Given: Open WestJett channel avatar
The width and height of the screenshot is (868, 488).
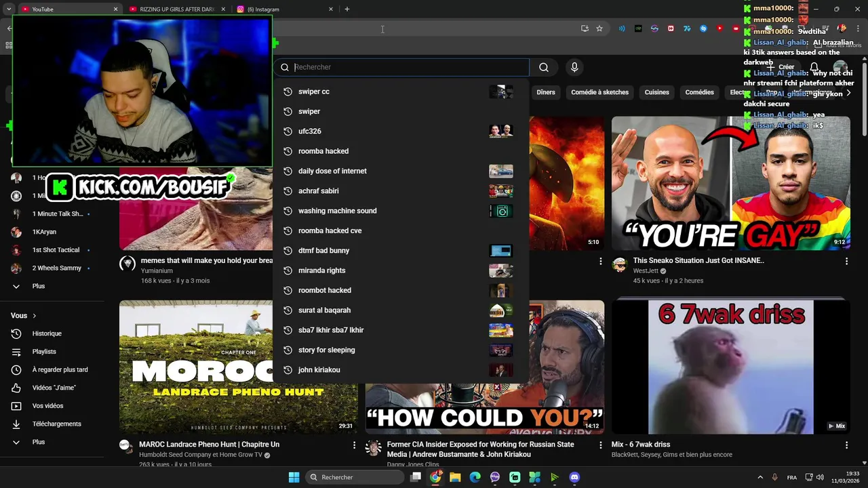Looking at the screenshot, I should pyautogui.click(x=620, y=264).
